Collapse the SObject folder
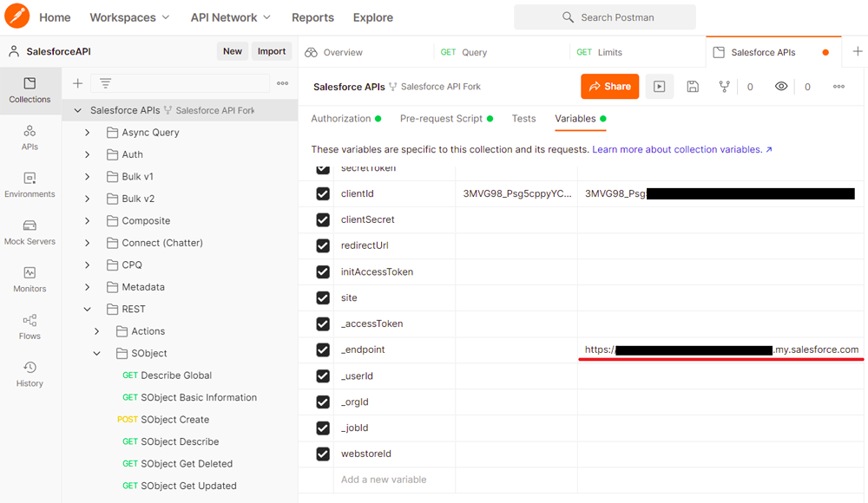868x503 pixels. pyautogui.click(x=96, y=353)
